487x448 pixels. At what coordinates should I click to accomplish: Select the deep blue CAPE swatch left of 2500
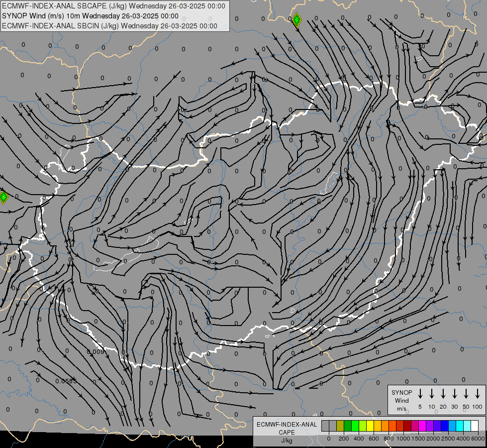pyautogui.click(x=445, y=426)
